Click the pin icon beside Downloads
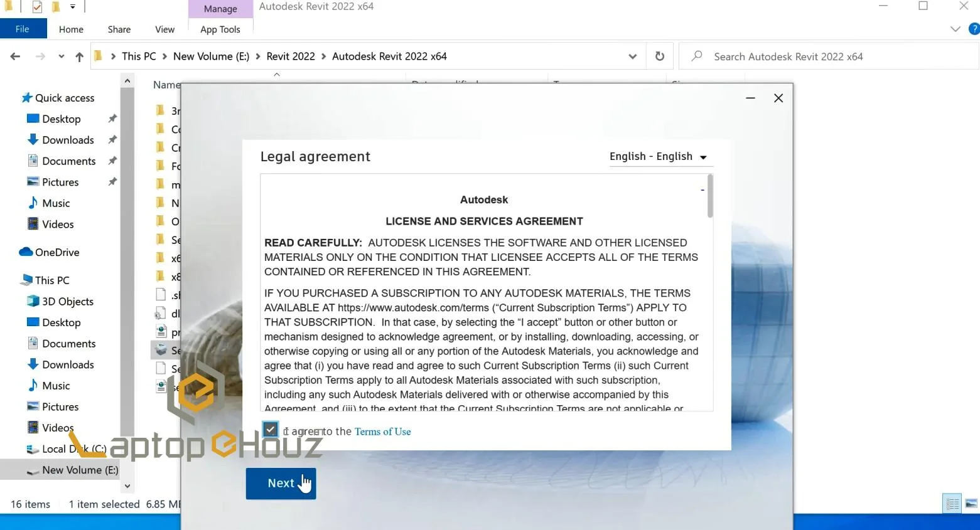 click(112, 139)
